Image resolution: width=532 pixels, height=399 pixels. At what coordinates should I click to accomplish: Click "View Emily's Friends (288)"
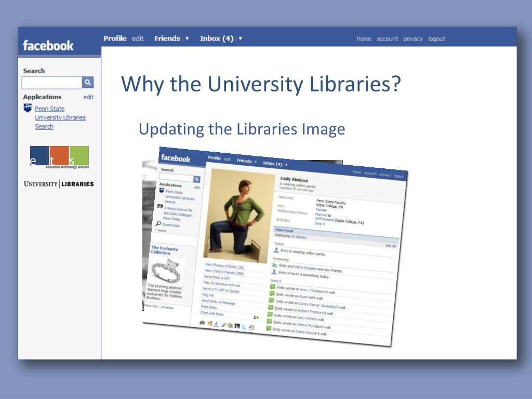(x=224, y=271)
